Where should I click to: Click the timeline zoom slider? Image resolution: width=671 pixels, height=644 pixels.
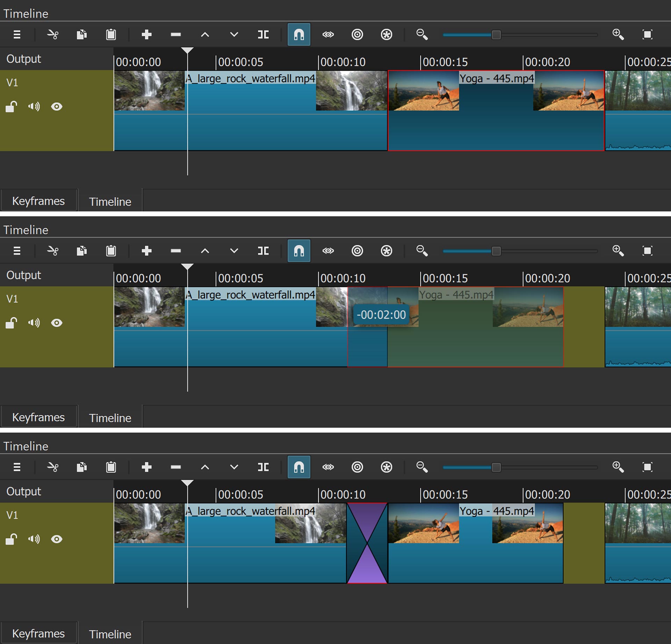coord(497,35)
